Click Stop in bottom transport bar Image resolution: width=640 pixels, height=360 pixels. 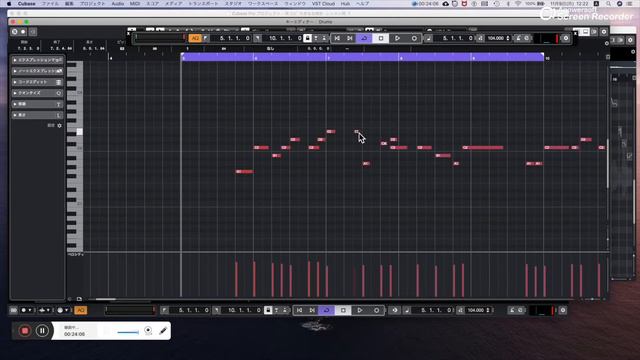[x=343, y=310]
